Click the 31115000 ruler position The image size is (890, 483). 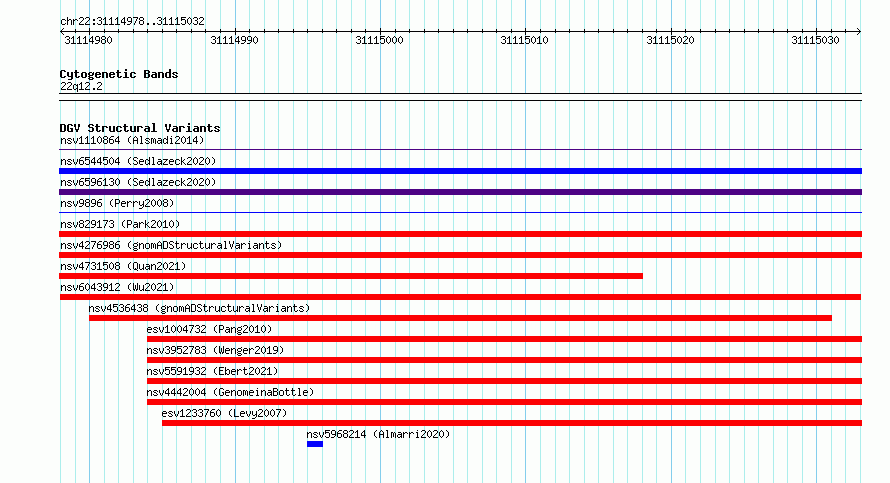pos(379,40)
